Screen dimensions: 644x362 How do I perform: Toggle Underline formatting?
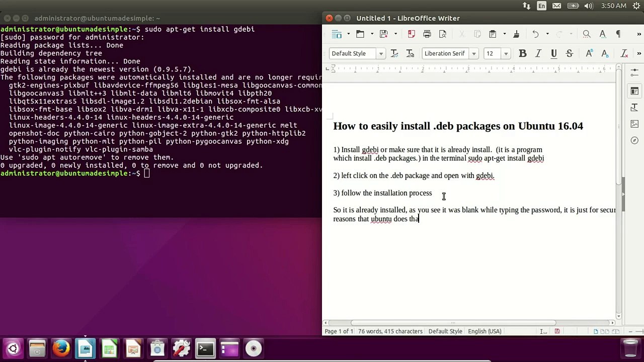click(554, 53)
